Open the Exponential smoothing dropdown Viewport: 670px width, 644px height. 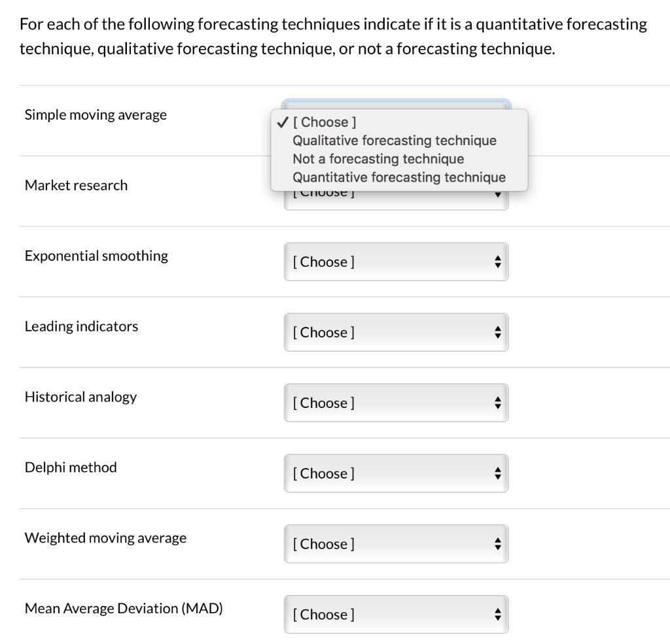(396, 262)
